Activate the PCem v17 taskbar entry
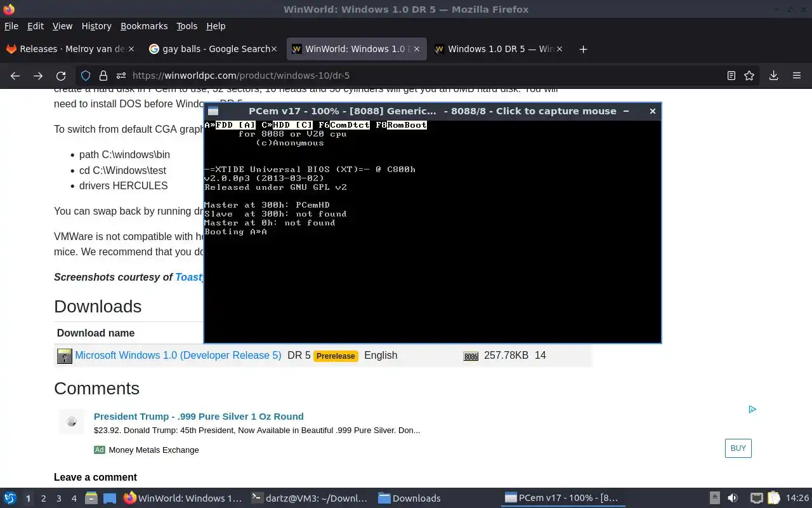812x508 pixels. click(562, 498)
